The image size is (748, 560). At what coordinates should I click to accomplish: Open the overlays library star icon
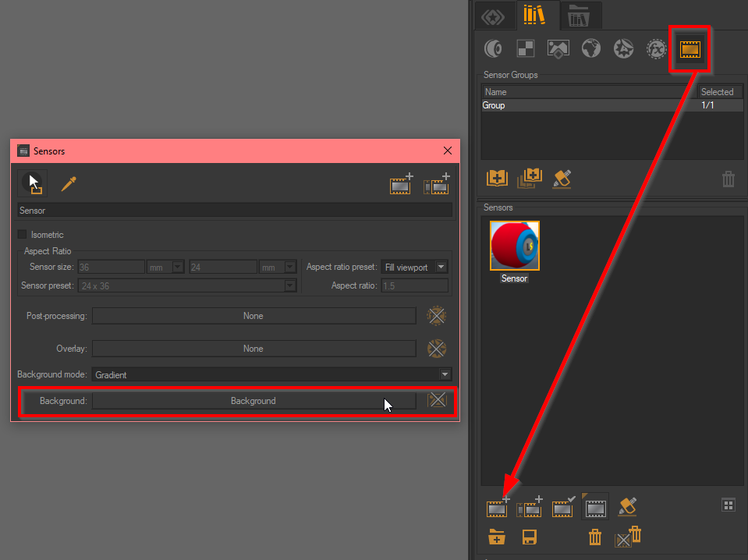coord(623,48)
